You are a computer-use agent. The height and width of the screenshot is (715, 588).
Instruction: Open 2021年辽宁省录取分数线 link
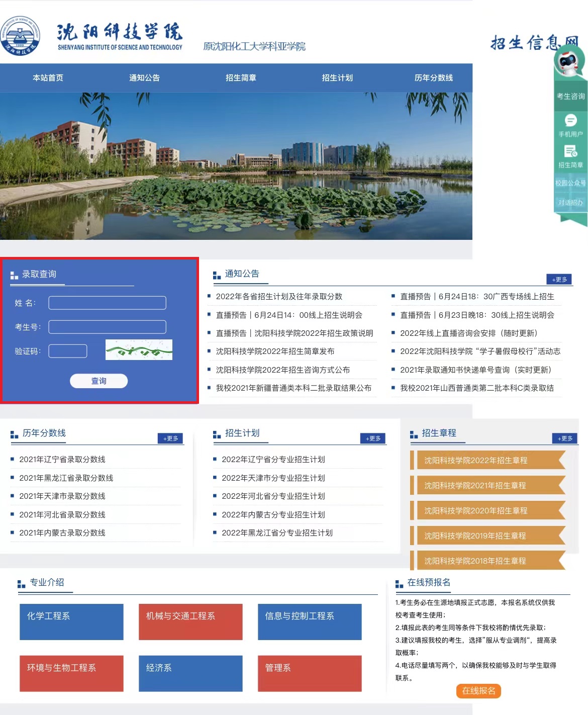tap(62, 460)
